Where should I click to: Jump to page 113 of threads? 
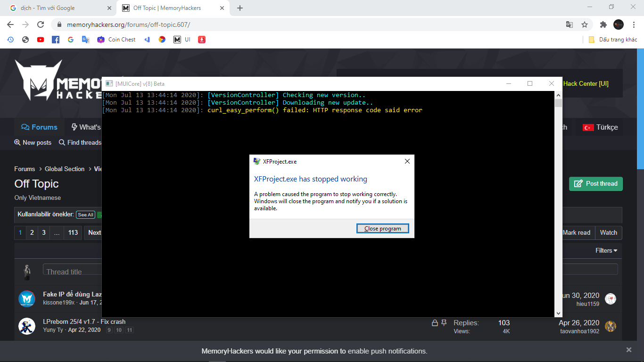73,232
